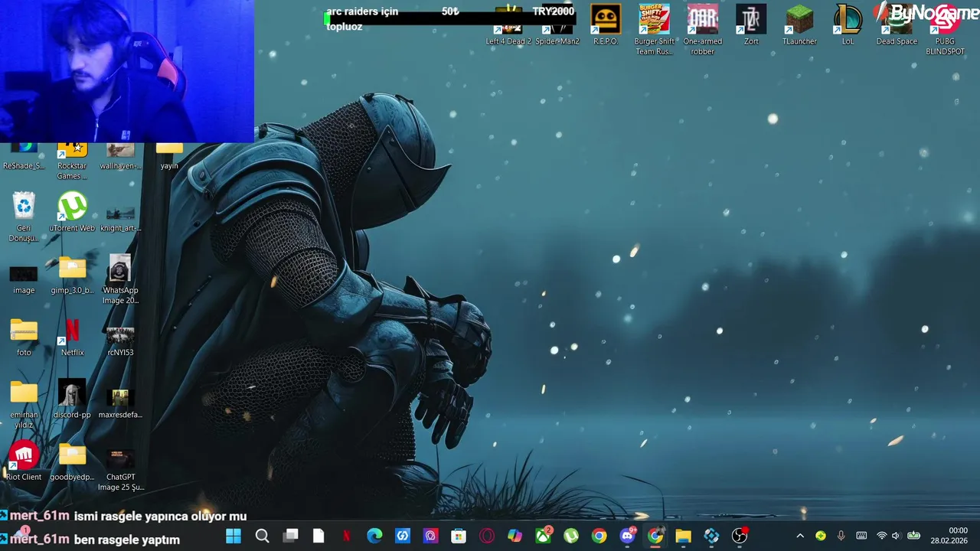This screenshot has height=551, width=980.
Task: Select the dark 'image' file thumbnail
Action: [24, 279]
